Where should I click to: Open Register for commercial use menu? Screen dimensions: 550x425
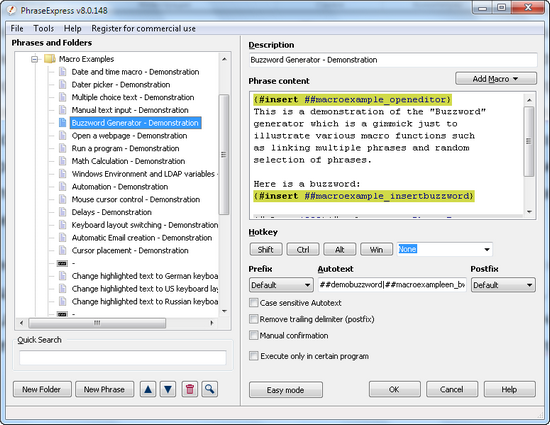[143, 28]
